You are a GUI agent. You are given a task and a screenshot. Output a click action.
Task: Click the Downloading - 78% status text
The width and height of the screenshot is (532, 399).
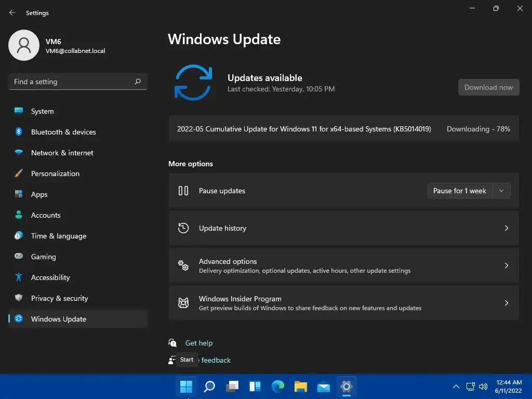click(478, 129)
